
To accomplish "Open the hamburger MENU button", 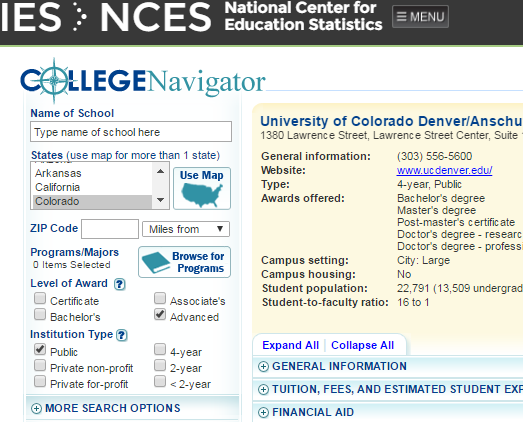I will [x=420, y=17].
